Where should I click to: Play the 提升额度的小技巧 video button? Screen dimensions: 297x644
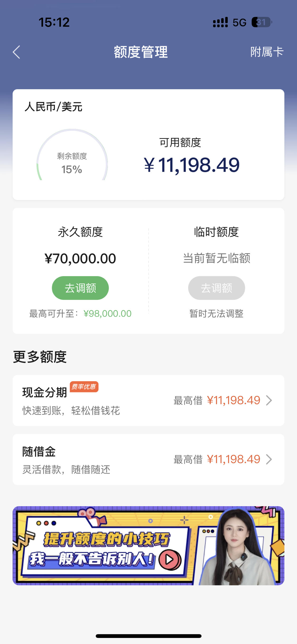click(x=170, y=560)
